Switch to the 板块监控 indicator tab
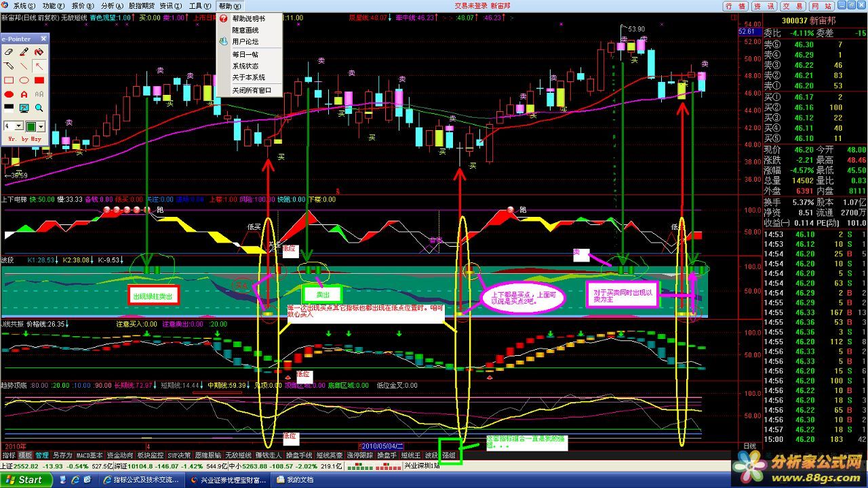Screen dimensions: 868x488 point(149,455)
